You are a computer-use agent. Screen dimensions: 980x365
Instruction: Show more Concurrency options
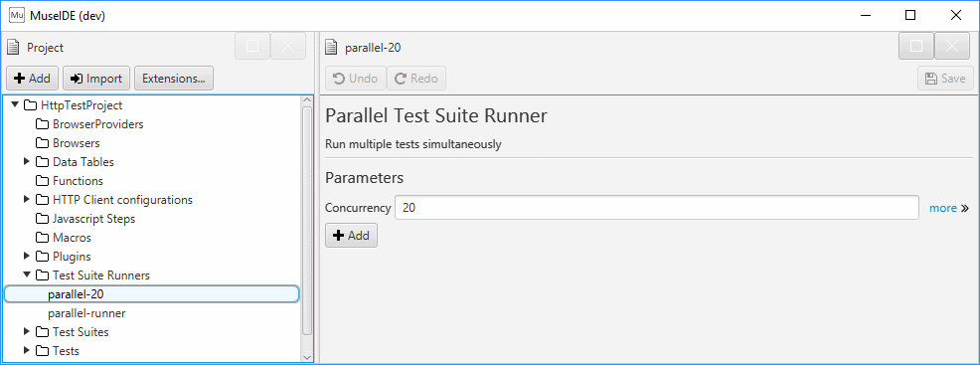pyautogui.click(x=949, y=208)
